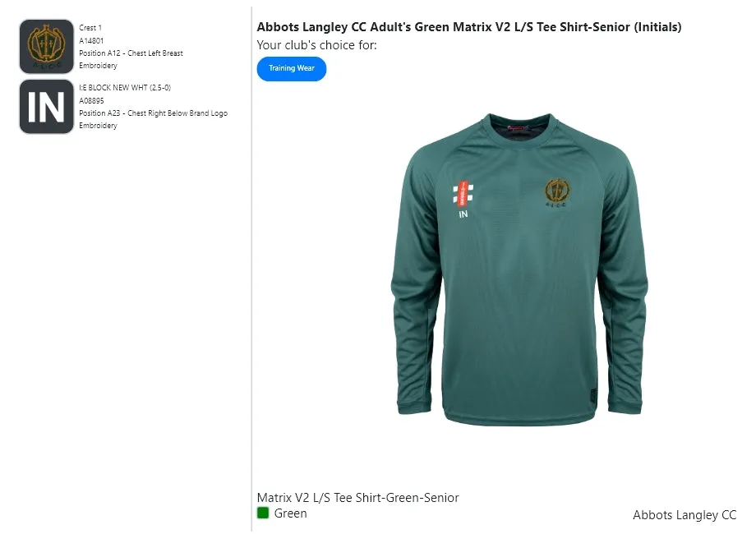Click the Position A23 Chest Right Below Brand Logo text
Viewport: 756px width, 534px height.
pyautogui.click(x=153, y=113)
